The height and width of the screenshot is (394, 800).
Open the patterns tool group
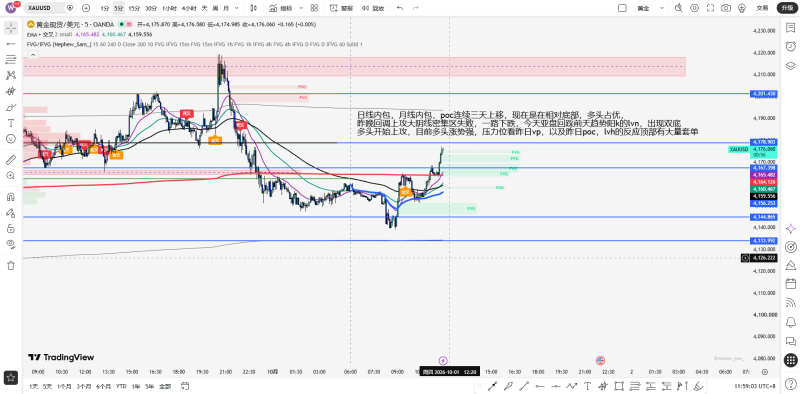point(11,76)
